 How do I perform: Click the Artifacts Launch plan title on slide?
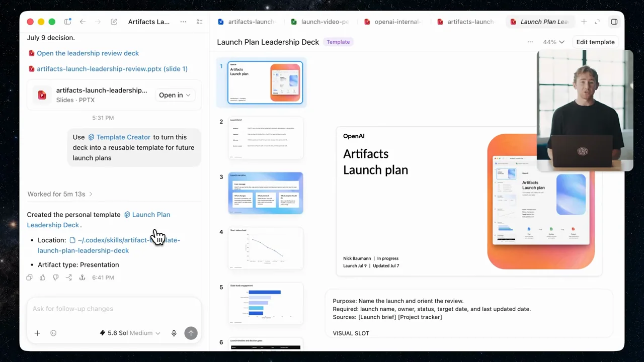pyautogui.click(x=375, y=162)
